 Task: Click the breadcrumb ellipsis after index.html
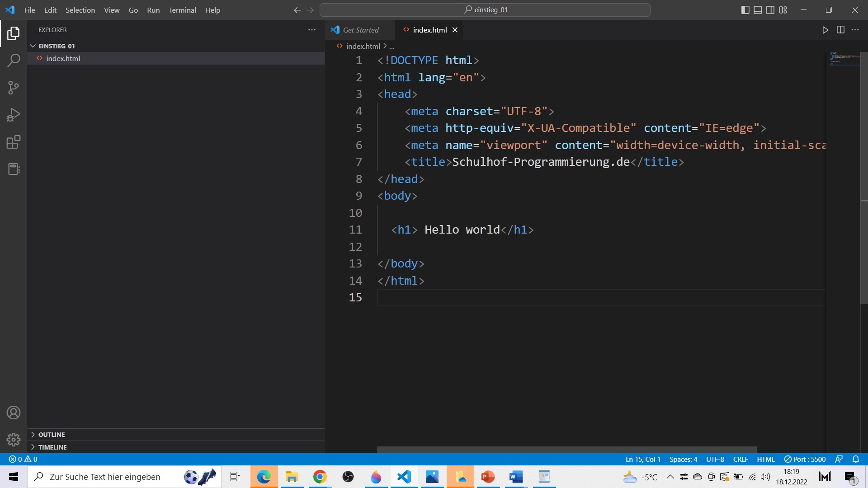392,46
